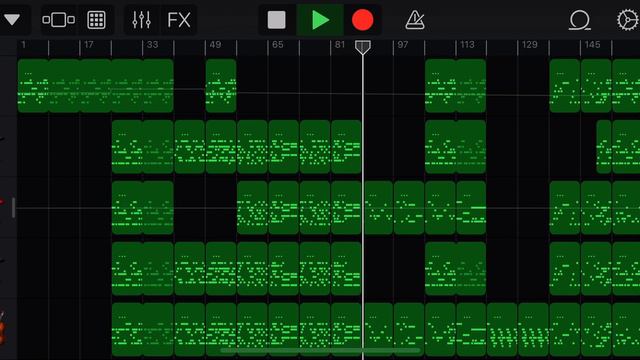Screen dimensions: 640x360
Task: Open the navigation dropdown triangle
Action: 12,19
